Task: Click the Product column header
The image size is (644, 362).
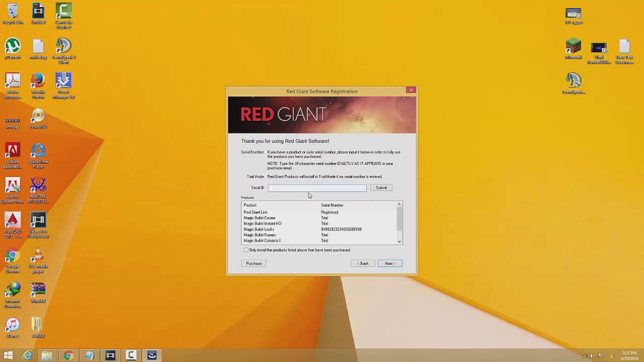Action: (x=250, y=205)
